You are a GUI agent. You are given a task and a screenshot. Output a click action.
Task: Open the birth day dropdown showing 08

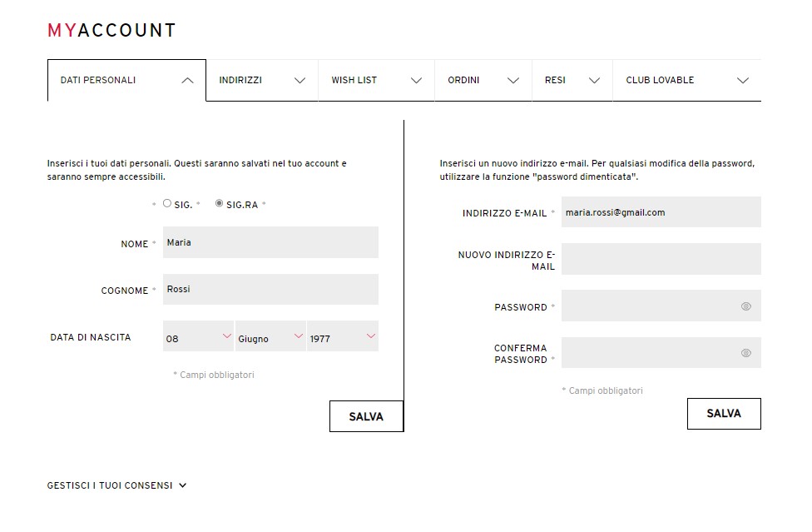(198, 336)
